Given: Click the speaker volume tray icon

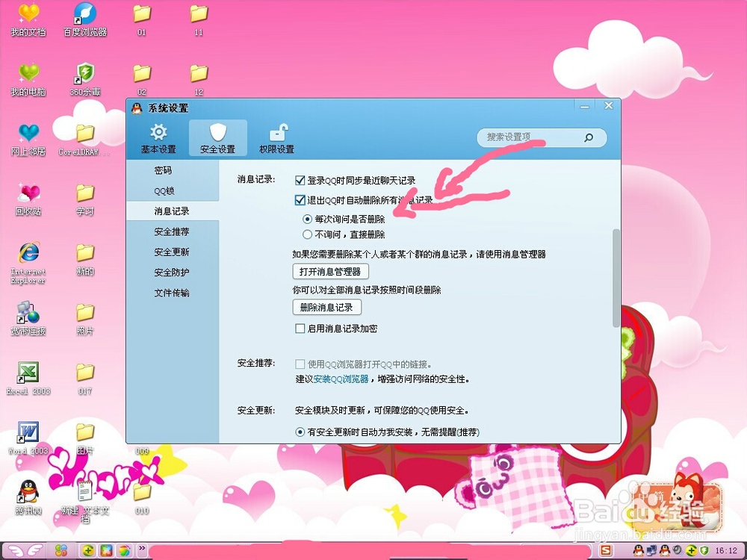Looking at the screenshot, I should click(x=677, y=551).
